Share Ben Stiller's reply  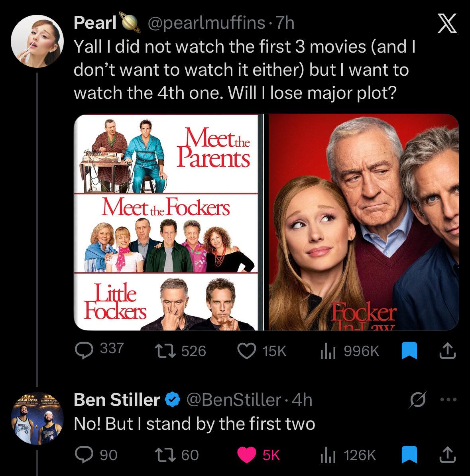click(447, 454)
